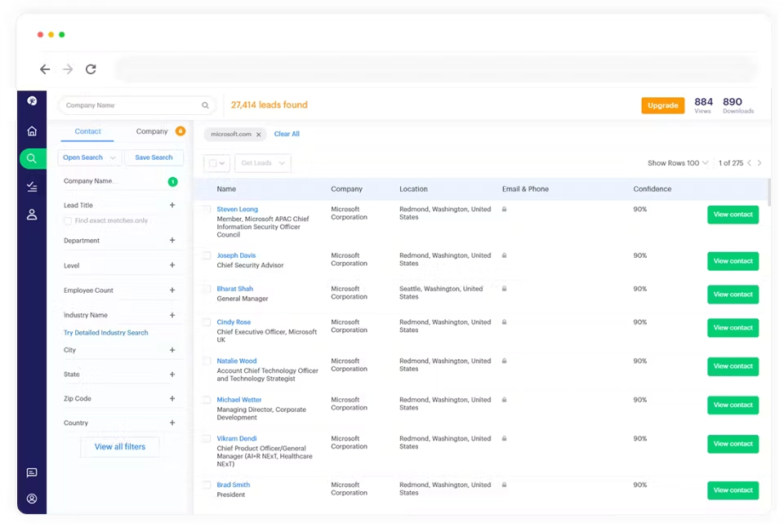
Task: Click the browser back arrow
Action: (45, 69)
